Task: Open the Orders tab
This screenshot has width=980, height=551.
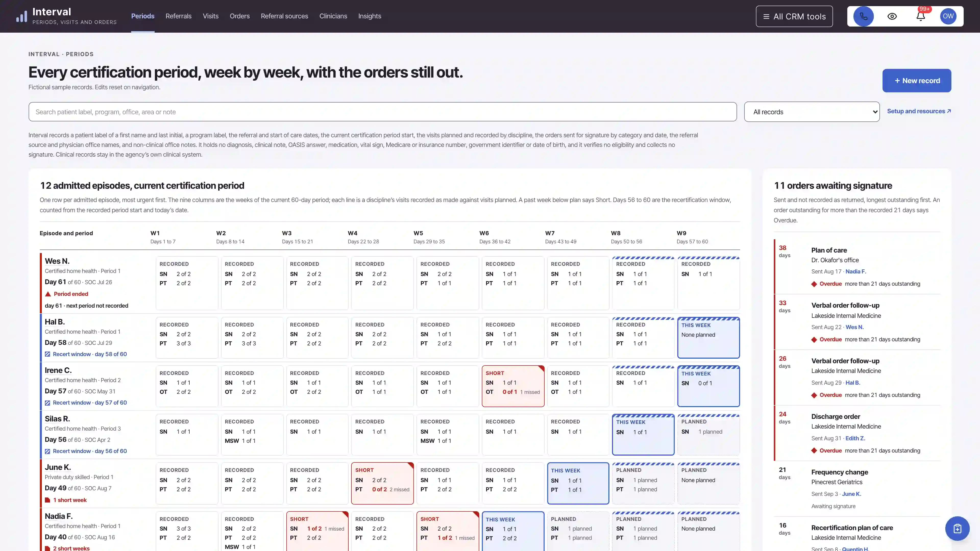Action: 240,16
